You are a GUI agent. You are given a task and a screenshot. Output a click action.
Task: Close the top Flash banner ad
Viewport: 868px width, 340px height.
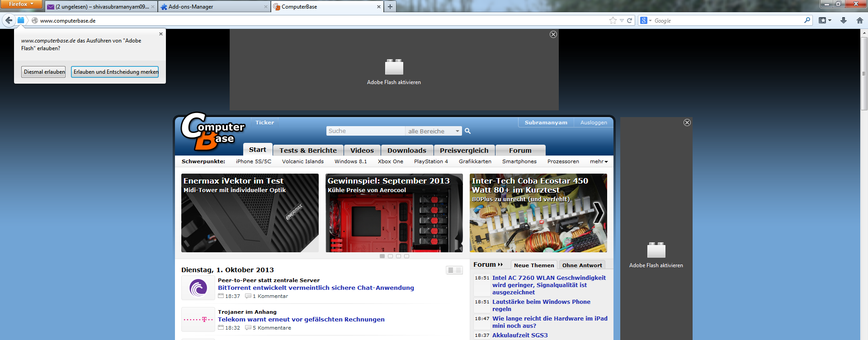[553, 34]
